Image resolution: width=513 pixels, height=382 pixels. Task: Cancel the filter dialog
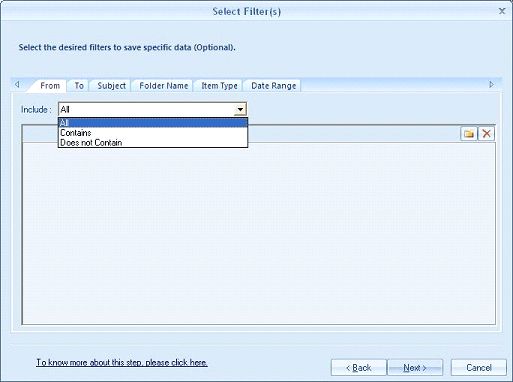[x=479, y=368]
